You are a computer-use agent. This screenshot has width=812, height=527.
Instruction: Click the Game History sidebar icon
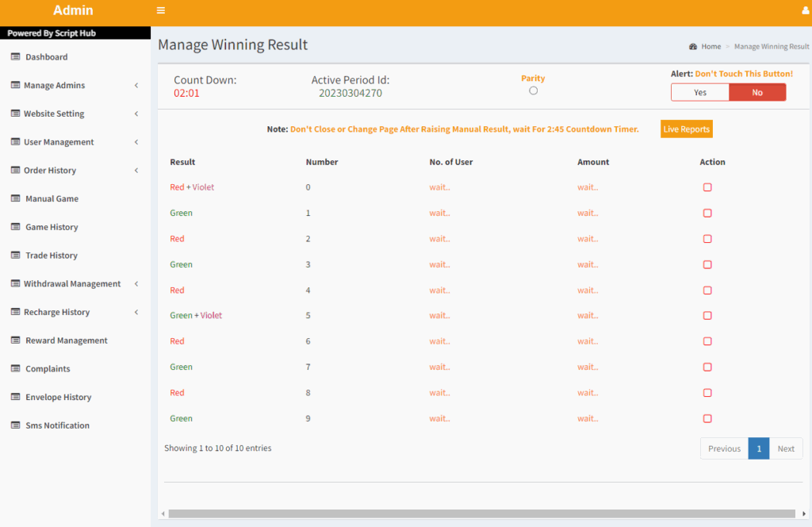coord(16,227)
